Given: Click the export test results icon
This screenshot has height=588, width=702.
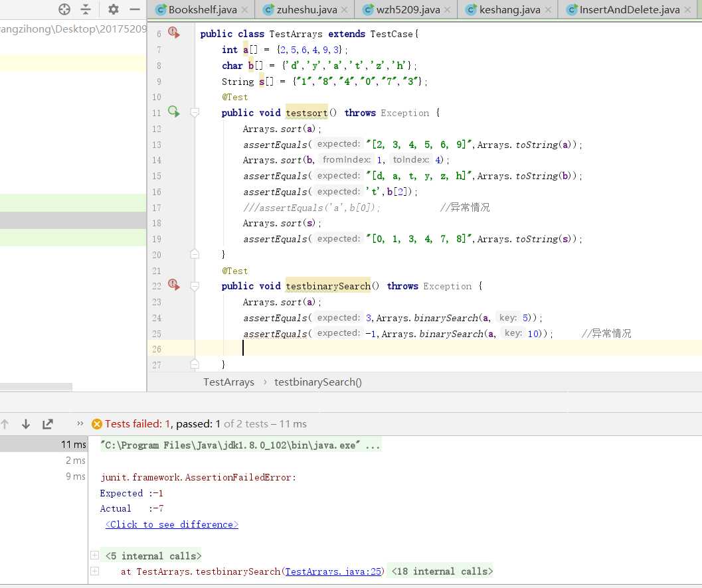Looking at the screenshot, I should click(x=48, y=424).
